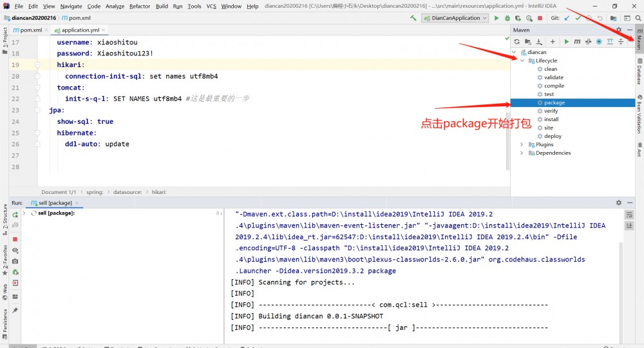This screenshot has height=348, width=644.
Task: Click the camera dump threads icon
Action: [15, 261]
